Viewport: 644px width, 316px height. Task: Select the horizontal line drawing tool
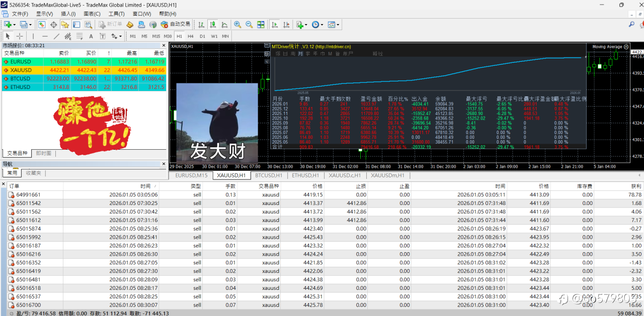click(45, 36)
